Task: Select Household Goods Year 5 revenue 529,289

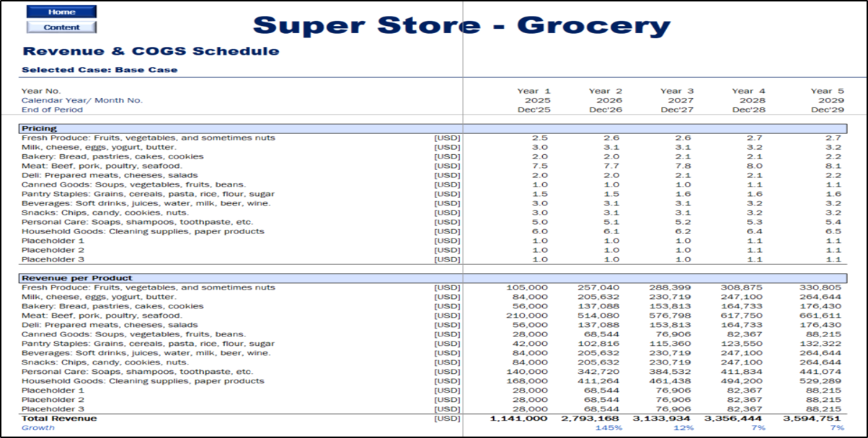Action: (x=819, y=381)
